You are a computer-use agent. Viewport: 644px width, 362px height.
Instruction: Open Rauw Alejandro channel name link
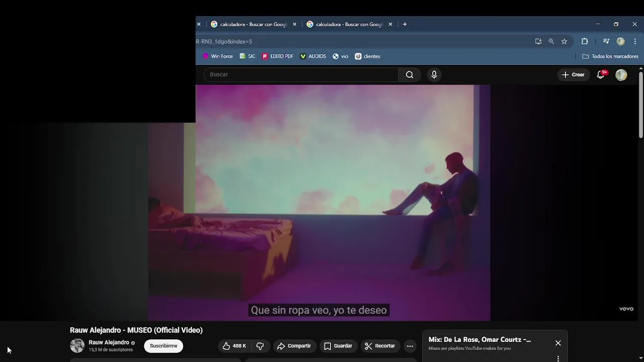pos(109,342)
